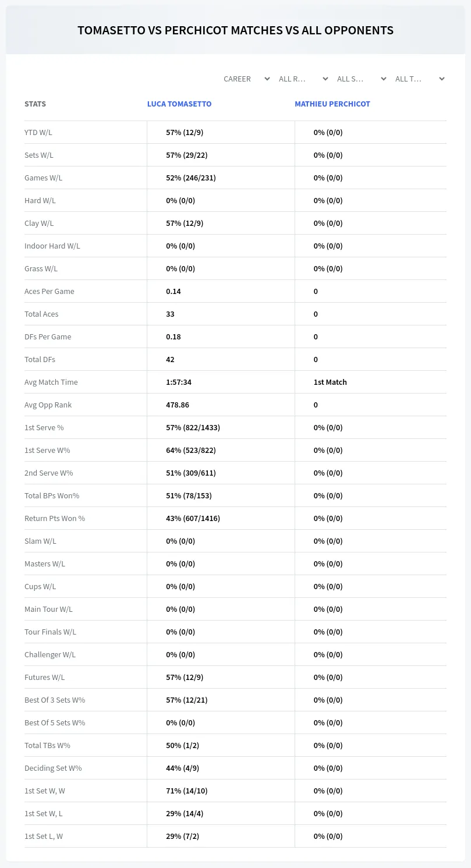This screenshot has height=868, width=471.
Task: Open the ALL T... tournaments dropdown
Action: point(419,79)
